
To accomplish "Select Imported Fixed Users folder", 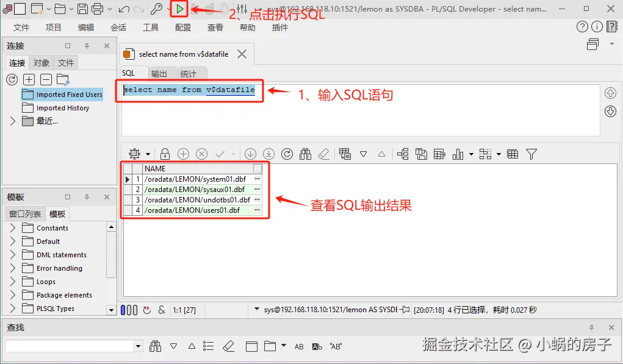I will click(x=62, y=95).
